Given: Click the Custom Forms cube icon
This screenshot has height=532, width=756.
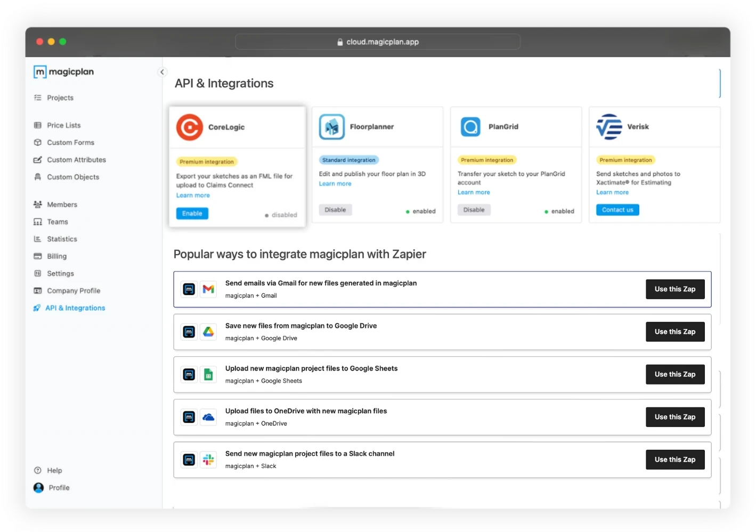Looking at the screenshot, I should pos(38,142).
